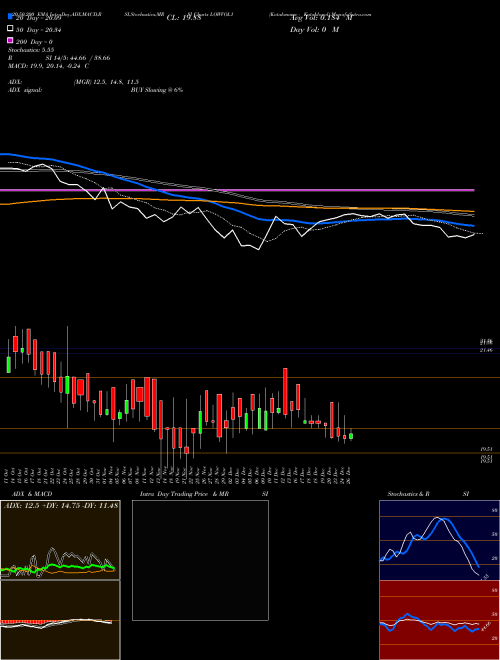Screen dimensions: 500x660
Task: Click the 'Intra Day Trading Price & MR' title
Action: tap(184, 494)
